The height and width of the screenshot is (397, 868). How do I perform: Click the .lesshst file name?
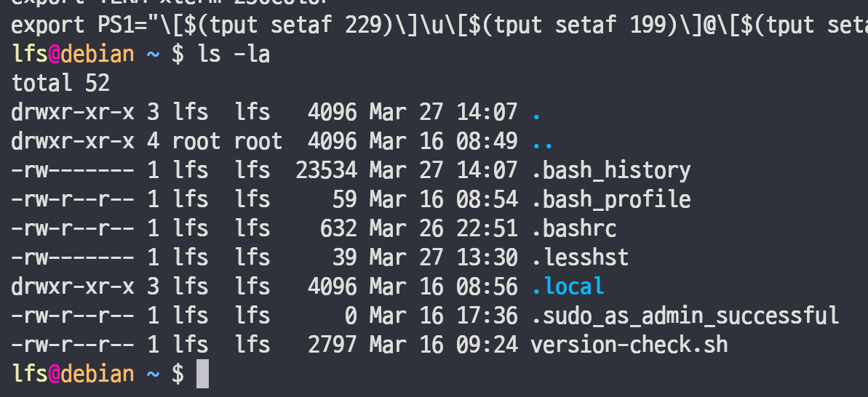pos(579,257)
